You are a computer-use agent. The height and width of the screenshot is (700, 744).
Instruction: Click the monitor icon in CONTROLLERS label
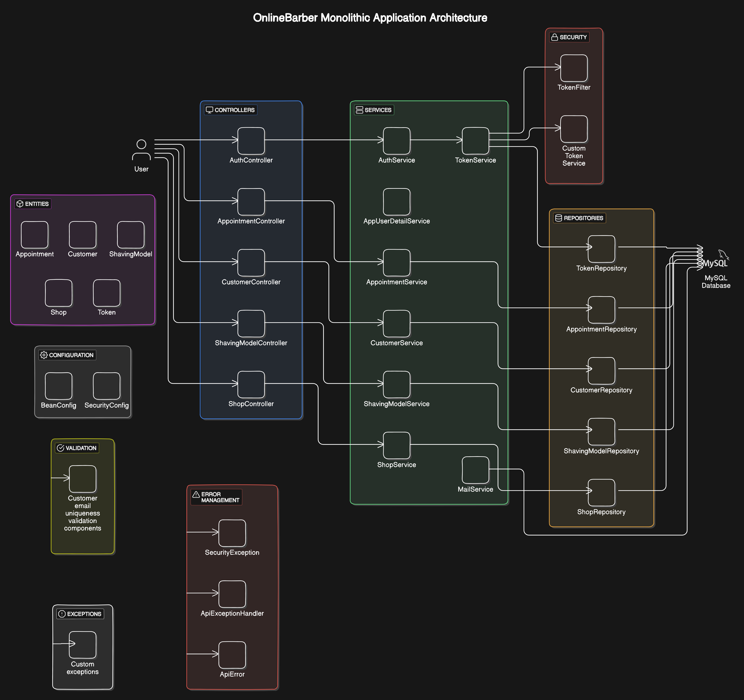210,110
